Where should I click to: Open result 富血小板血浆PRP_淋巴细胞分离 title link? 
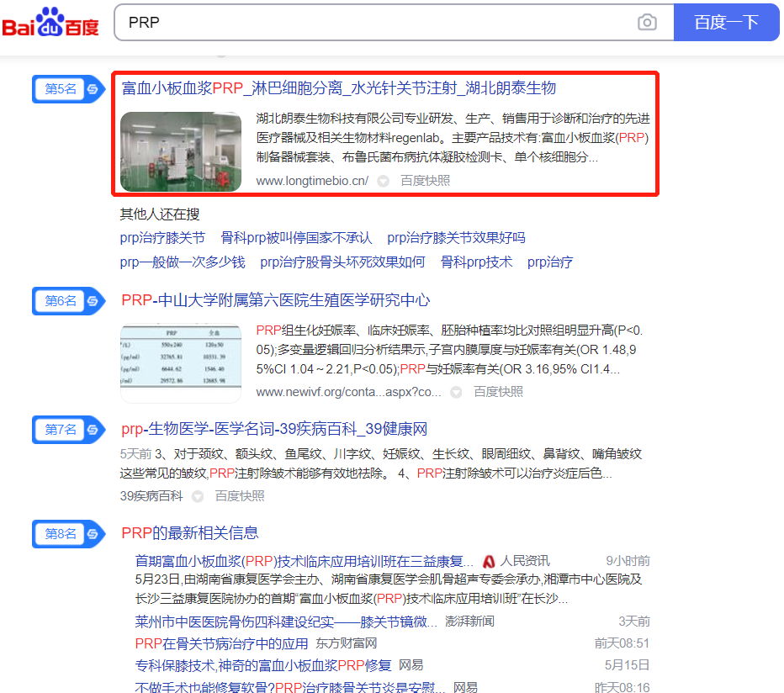tap(338, 88)
